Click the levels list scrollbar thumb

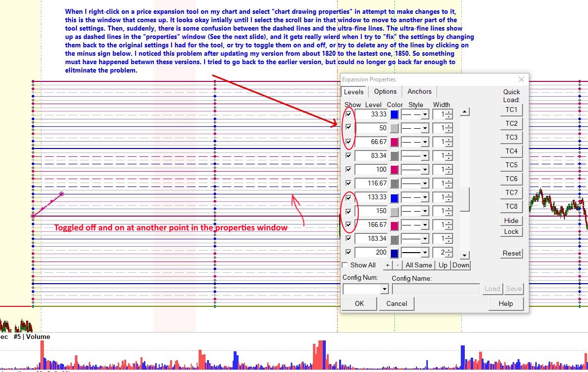click(464, 199)
